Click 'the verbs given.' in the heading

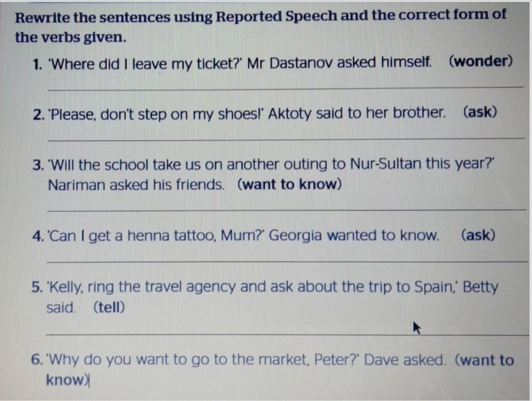coord(71,37)
